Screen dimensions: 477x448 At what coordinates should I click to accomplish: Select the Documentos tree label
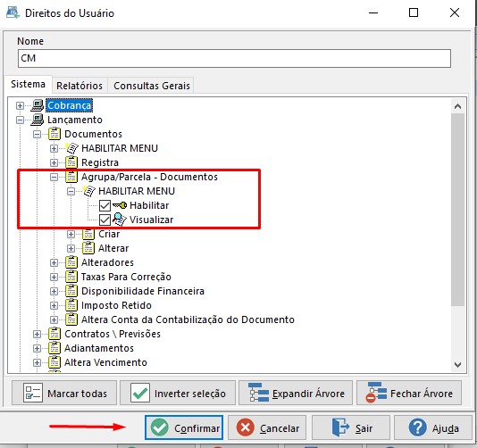tap(93, 134)
